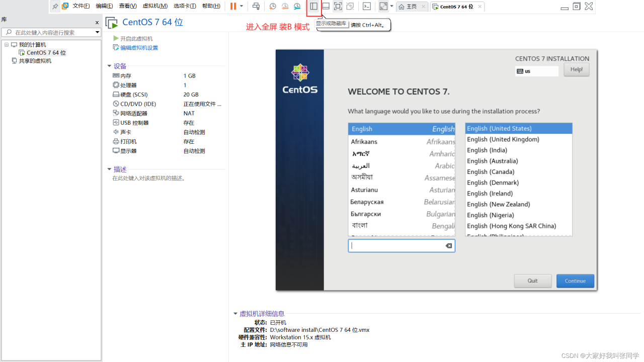Collapse the 虚拟机详细信息 section
The width and height of the screenshot is (644, 362).
click(235, 314)
